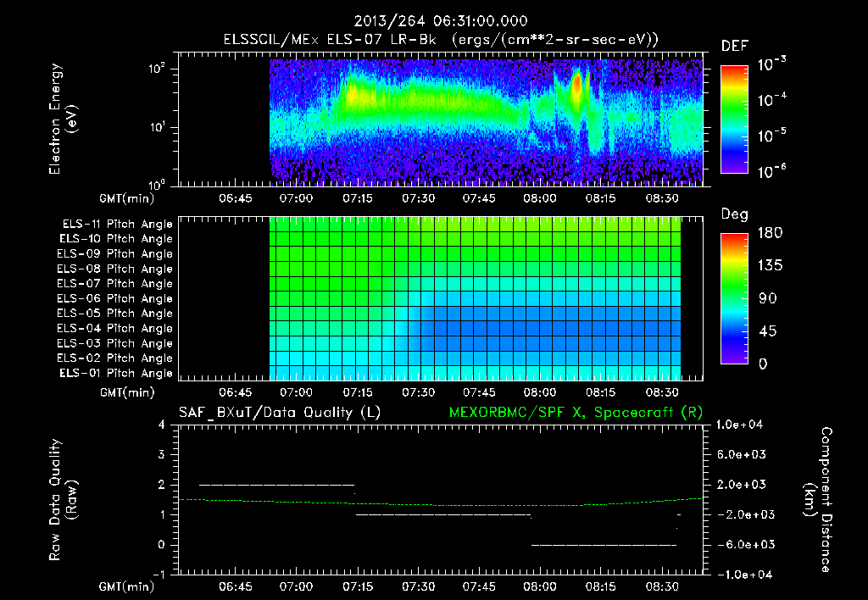
Task: Click tick label -1 on Data Quality axis
Action: 159,575
